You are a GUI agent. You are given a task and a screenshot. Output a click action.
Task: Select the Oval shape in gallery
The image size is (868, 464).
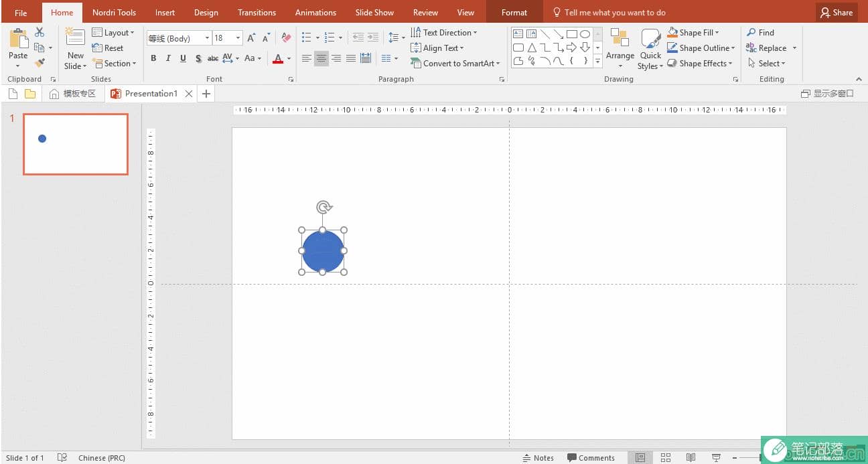coord(585,33)
